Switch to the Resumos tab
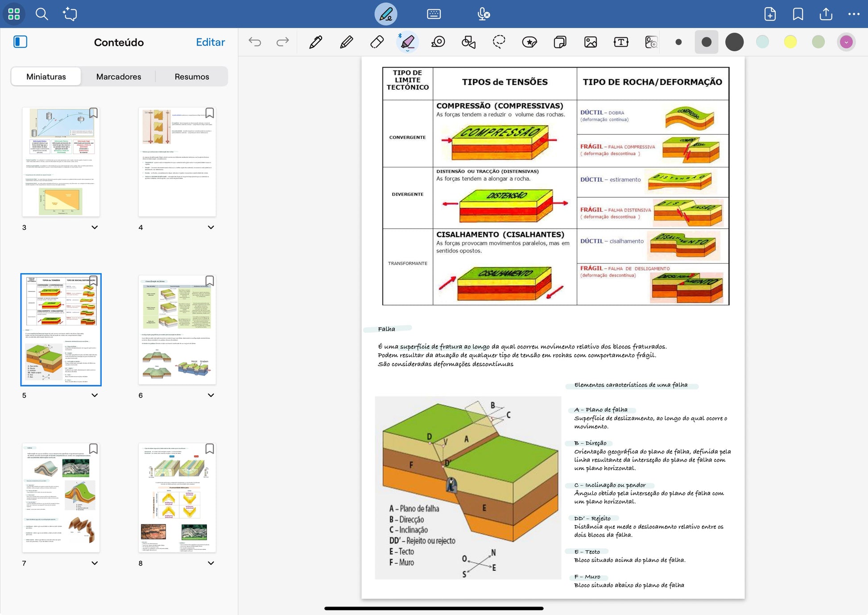868x615 pixels. (192, 76)
